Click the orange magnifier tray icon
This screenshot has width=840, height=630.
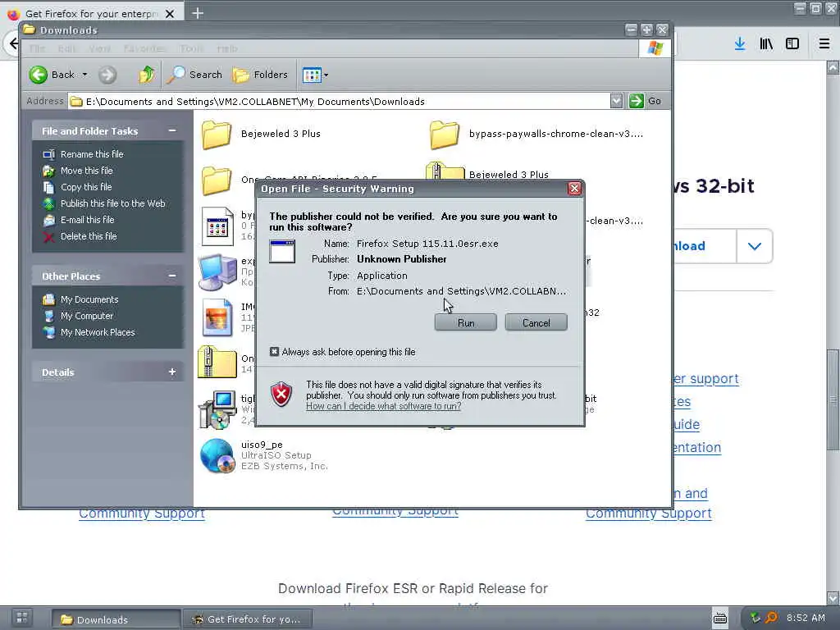tap(771, 618)
